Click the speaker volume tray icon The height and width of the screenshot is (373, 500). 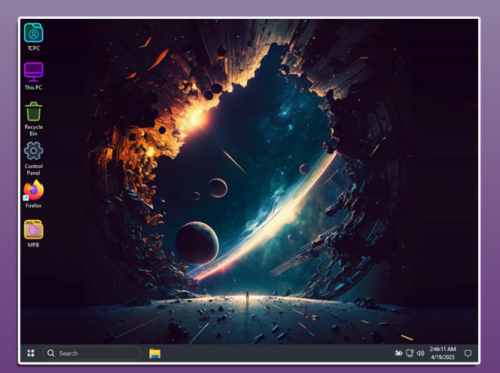[421, 353]
